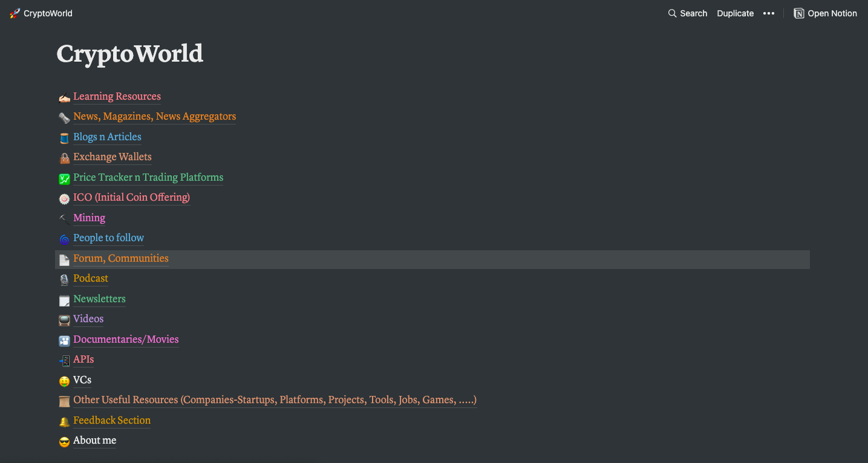
Task: Open ICO (Initial Coin Offering) page
Action: 131,198
